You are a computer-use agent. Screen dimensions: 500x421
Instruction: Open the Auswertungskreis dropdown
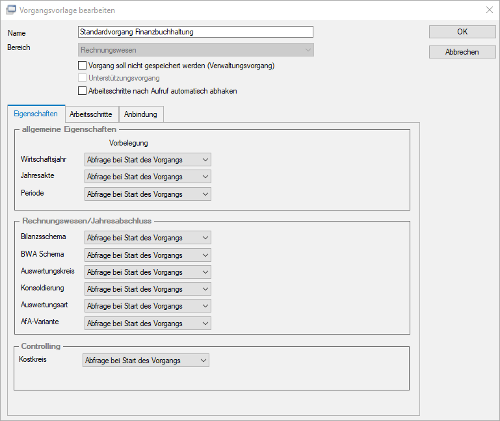[147, 272]
